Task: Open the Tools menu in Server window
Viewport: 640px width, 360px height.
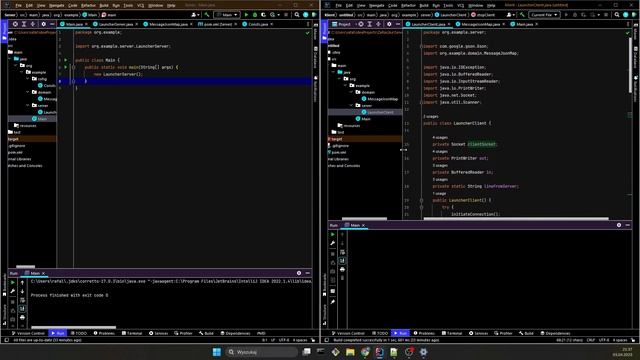Action: 128,6
